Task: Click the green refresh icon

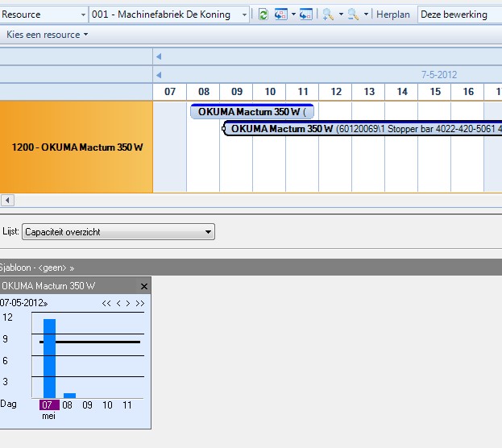Action: pos(263,15)
